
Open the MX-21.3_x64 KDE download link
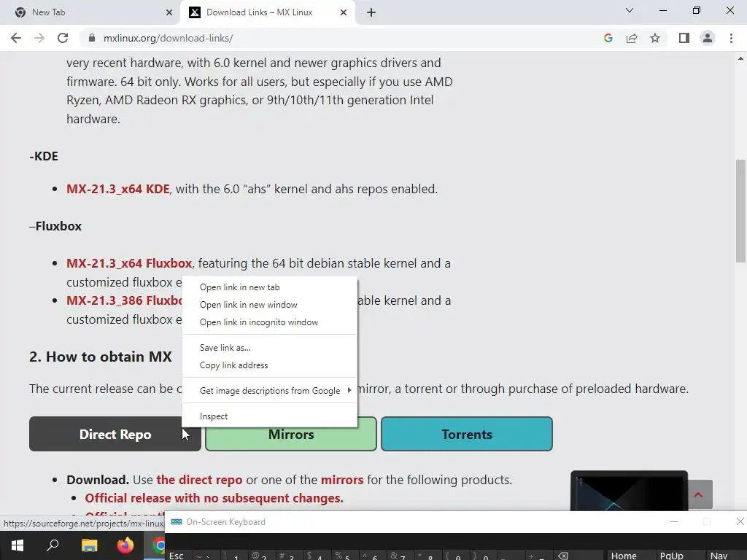coord(117,189)
